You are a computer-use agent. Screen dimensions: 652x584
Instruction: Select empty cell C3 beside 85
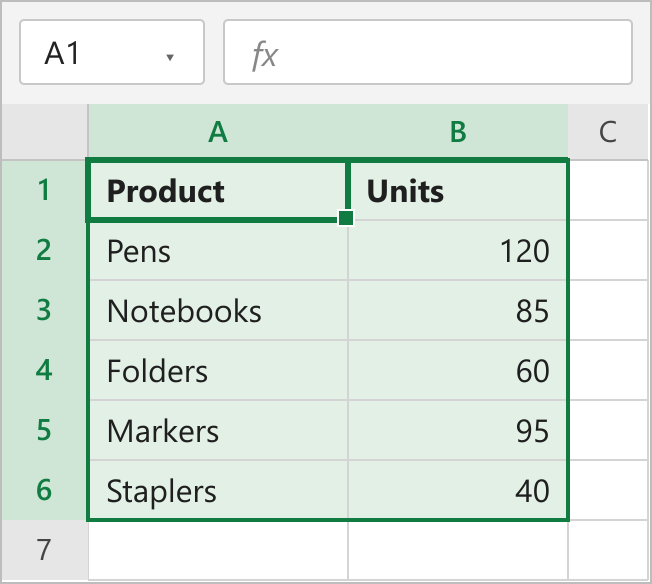click(x=608, y=310)
